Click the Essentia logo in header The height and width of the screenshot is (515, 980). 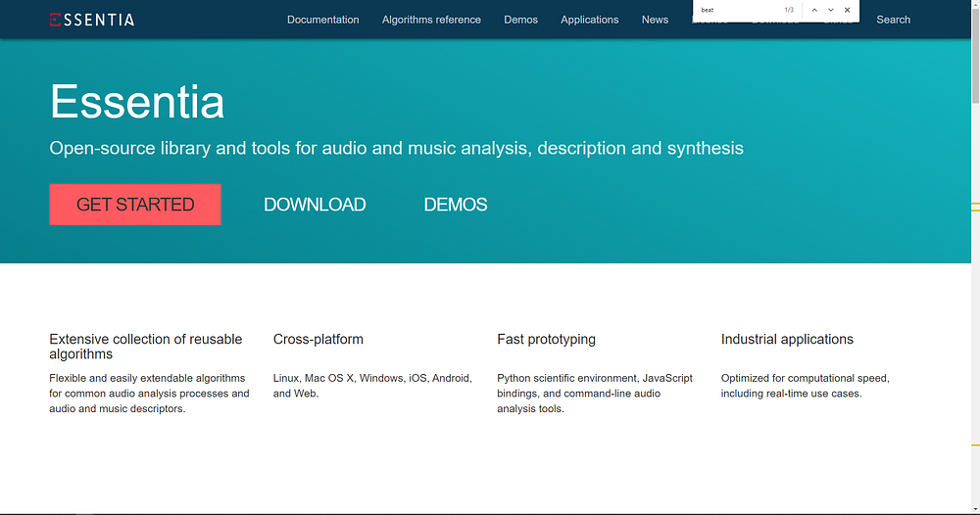[x=92, y=20]
